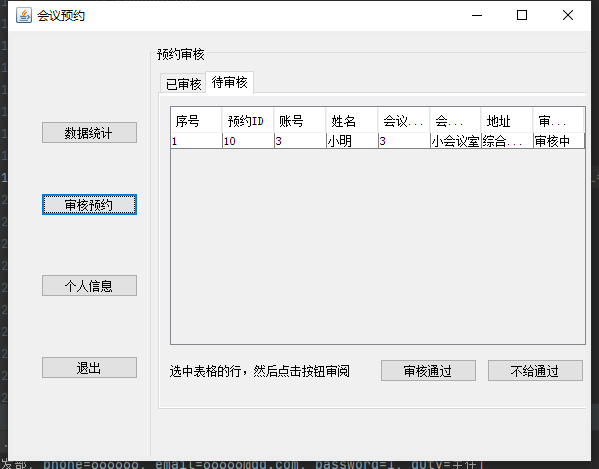This screenshot has width=599, height=469.
Task: Open the 数据统计 section
Action: click(89, 133)
